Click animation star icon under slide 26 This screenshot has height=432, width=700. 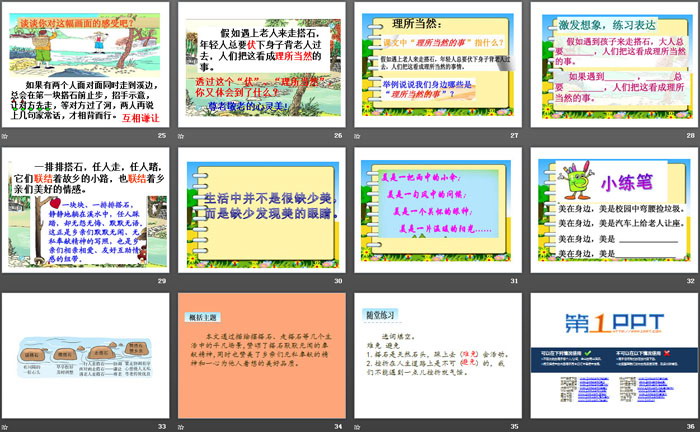181,136
